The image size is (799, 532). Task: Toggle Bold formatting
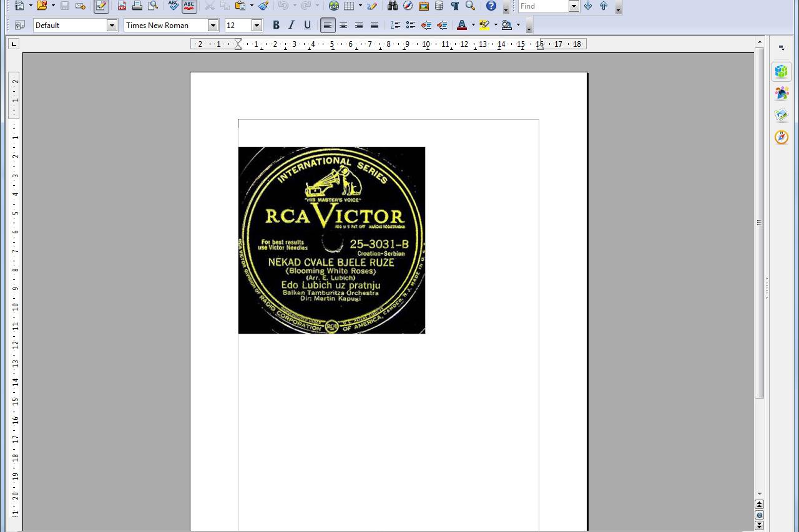point(276,26)
